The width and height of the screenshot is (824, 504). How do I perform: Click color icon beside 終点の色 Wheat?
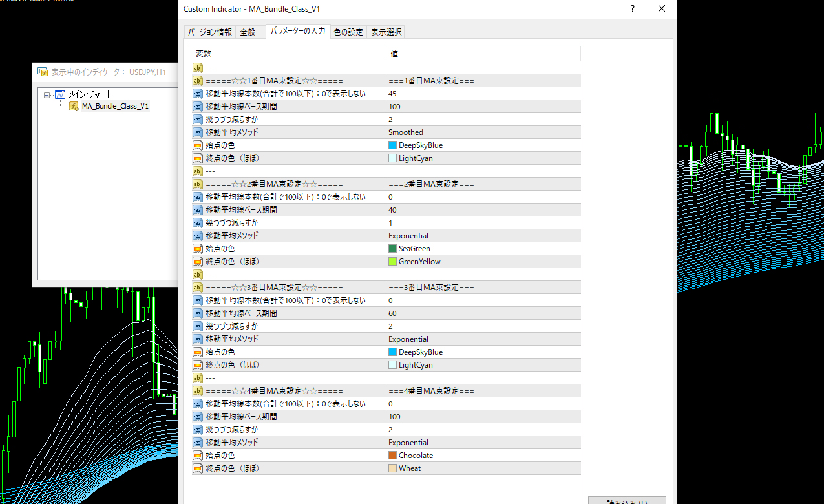pyautogui.click(x=198, y=468)
